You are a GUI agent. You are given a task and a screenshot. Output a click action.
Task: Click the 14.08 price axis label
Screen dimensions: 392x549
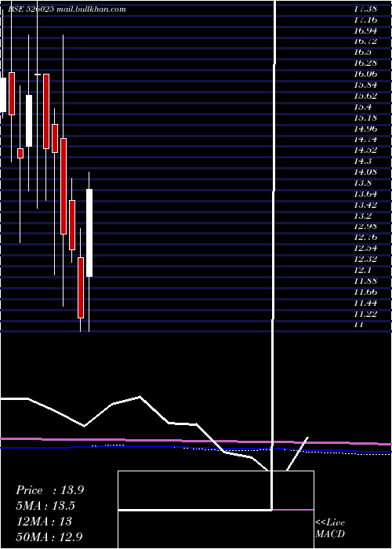(365, 173)
